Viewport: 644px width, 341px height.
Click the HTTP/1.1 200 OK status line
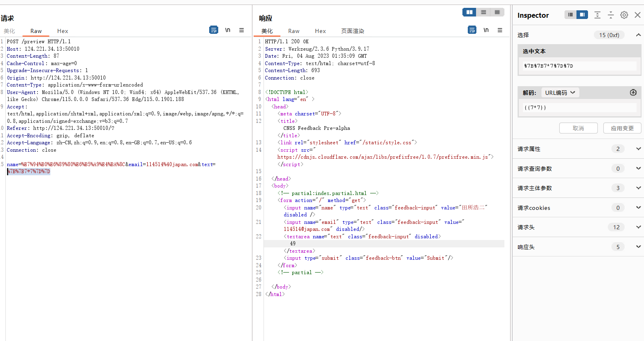tap(287, 42)
